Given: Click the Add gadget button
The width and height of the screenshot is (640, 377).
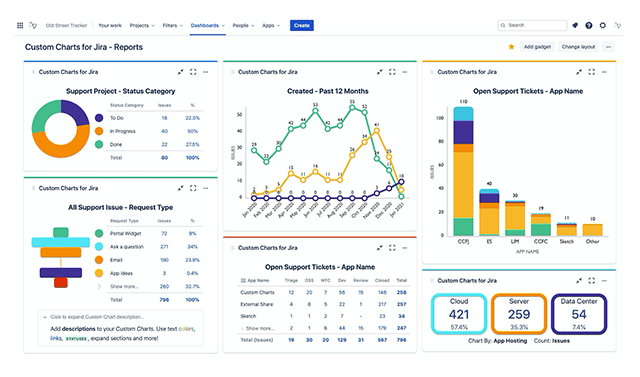Looking at the screenshot, I should pos(537,47).
